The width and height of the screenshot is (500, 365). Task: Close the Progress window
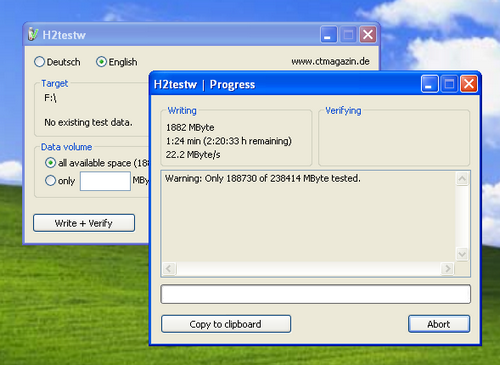[469, 84]
